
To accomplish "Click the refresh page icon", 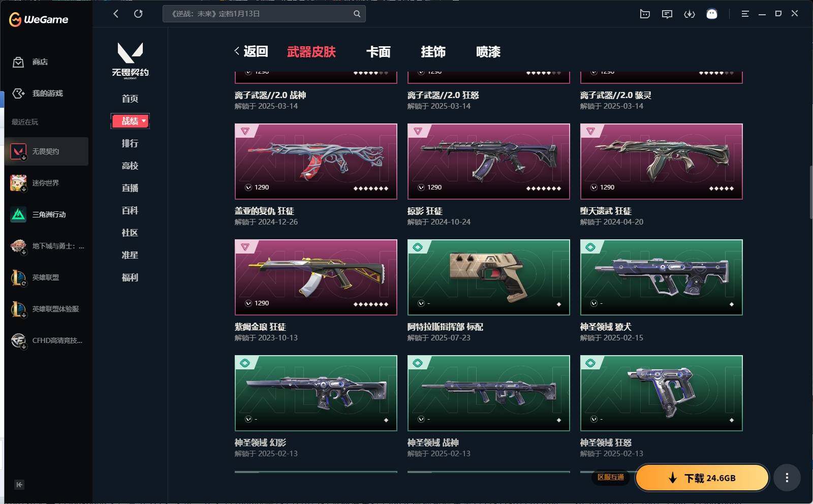I will tap(138, 14).
